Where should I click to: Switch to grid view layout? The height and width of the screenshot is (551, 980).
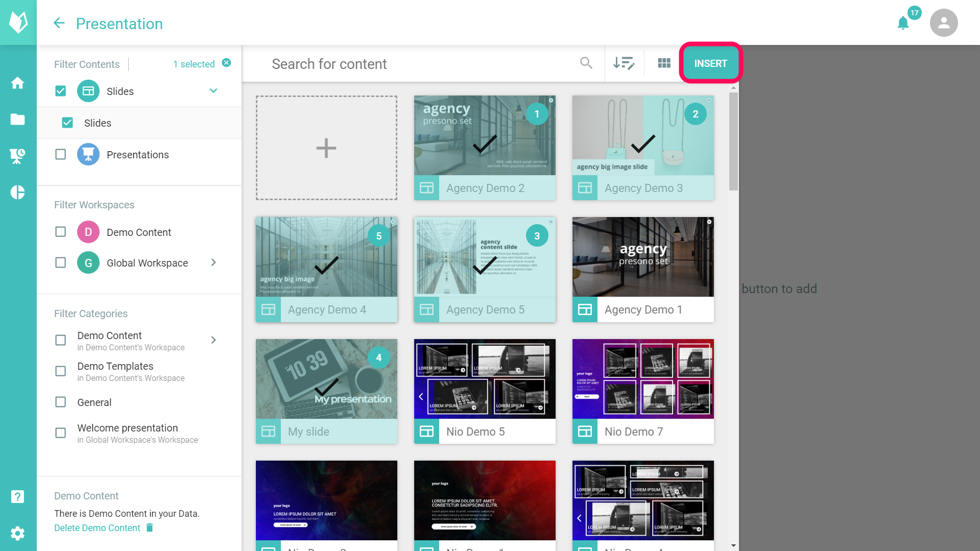tap(664, 63)
